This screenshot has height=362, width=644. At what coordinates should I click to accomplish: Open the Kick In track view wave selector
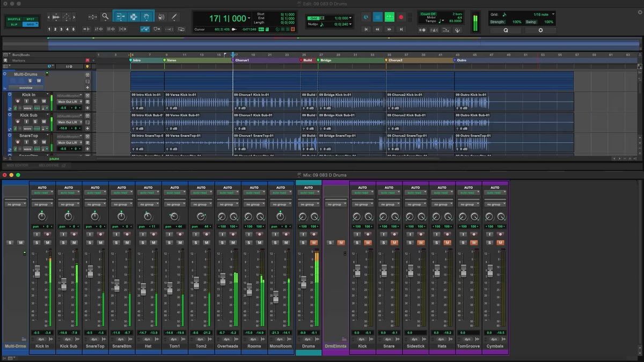pos(28,108)
